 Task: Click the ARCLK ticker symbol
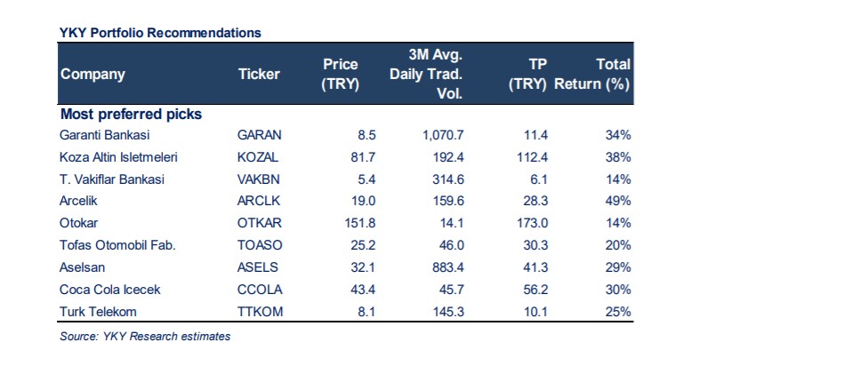point(259,202)
